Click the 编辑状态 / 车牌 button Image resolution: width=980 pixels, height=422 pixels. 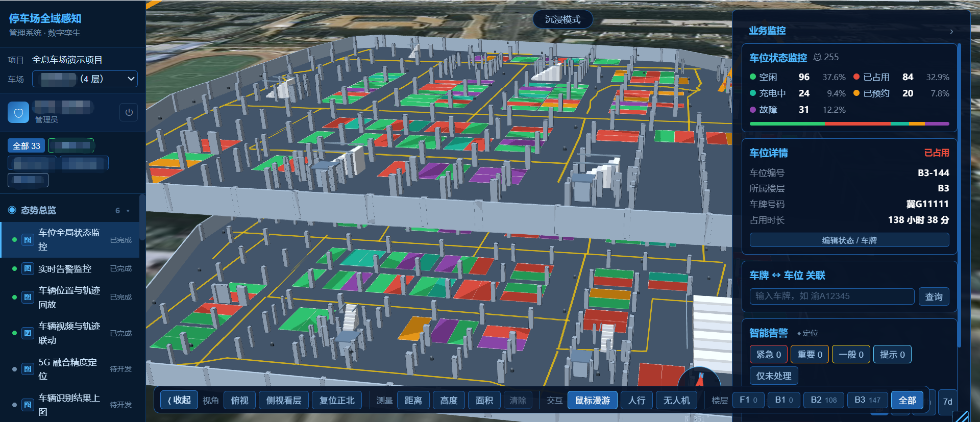(x=849, y=240)
